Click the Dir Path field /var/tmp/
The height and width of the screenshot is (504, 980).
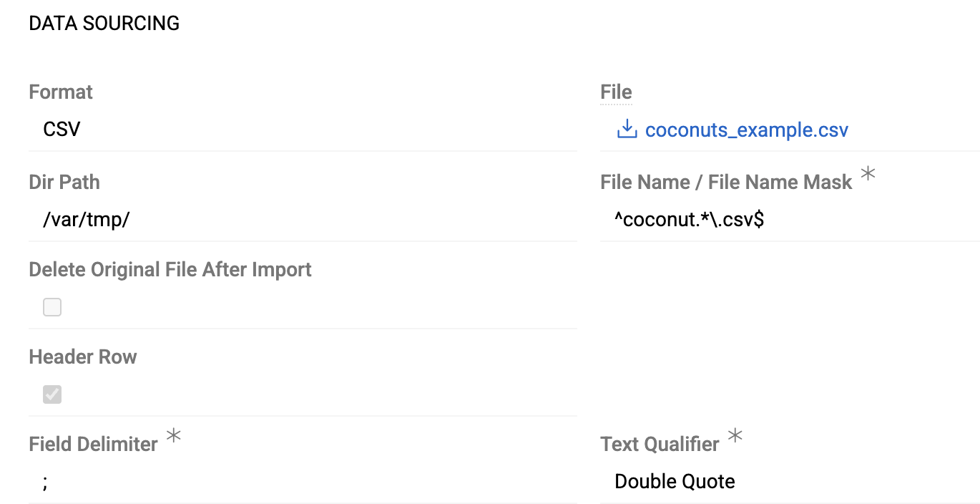coord(302,220)
